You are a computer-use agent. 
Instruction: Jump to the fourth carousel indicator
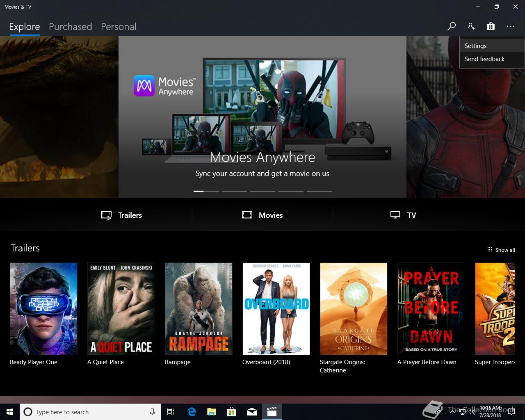pos(291,191)
